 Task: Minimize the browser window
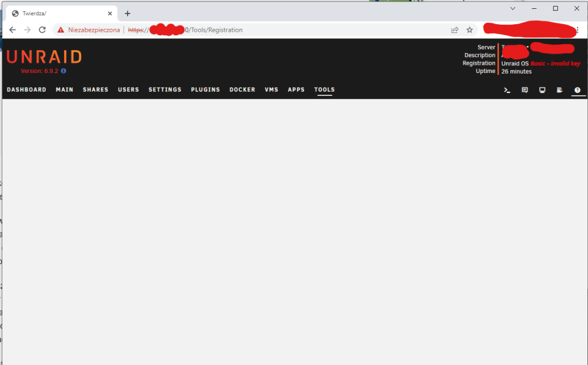point(534,8)
